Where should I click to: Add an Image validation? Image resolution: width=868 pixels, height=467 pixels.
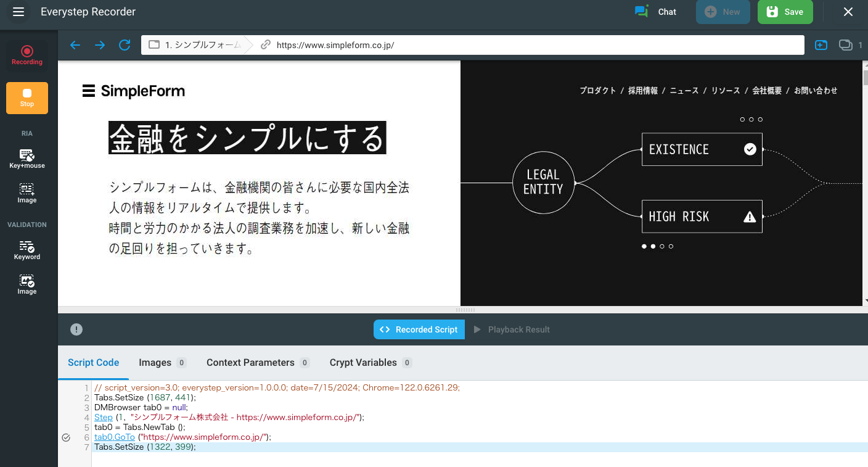pos(27,284)
